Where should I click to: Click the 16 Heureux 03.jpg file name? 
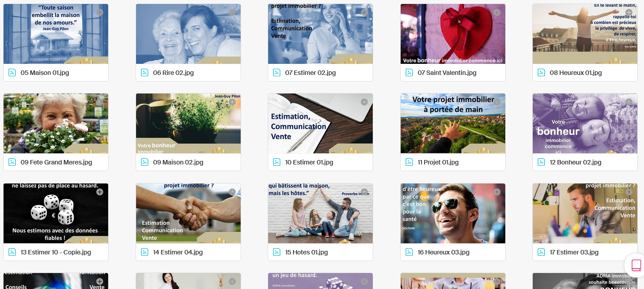pos(443,252)
